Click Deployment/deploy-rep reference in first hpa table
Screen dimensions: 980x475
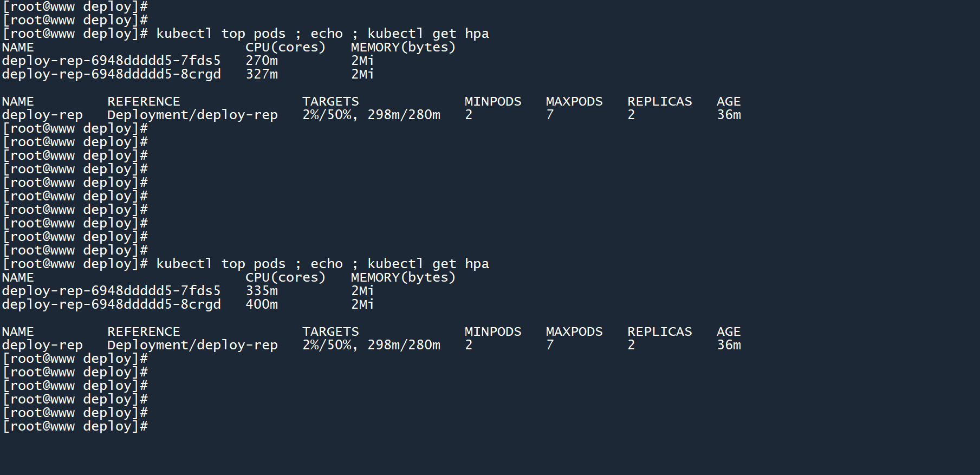click(x=192, y=115)
